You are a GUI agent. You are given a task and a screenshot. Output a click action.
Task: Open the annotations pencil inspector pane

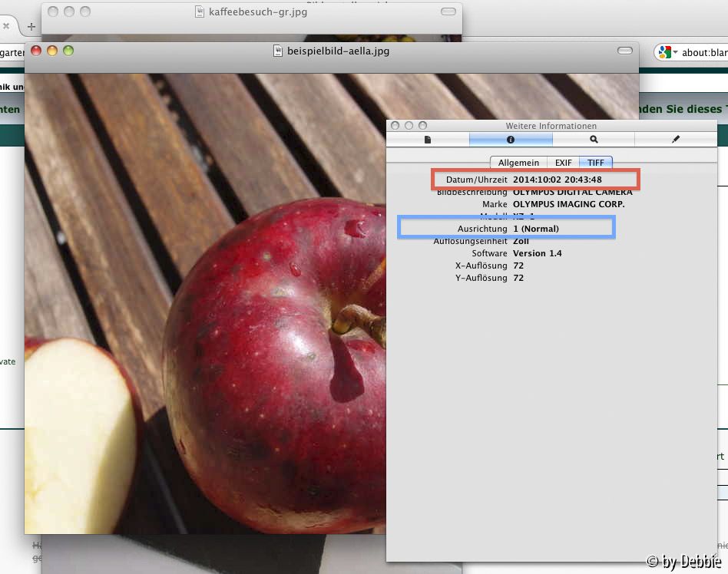(676, 140)
